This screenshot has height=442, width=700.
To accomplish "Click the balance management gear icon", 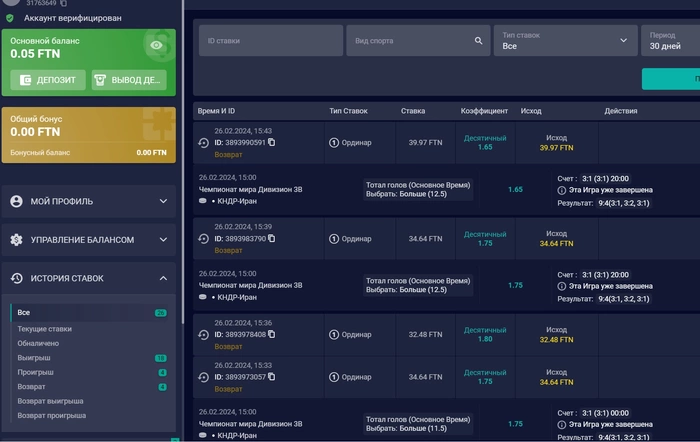I will (x=17, y=240).
